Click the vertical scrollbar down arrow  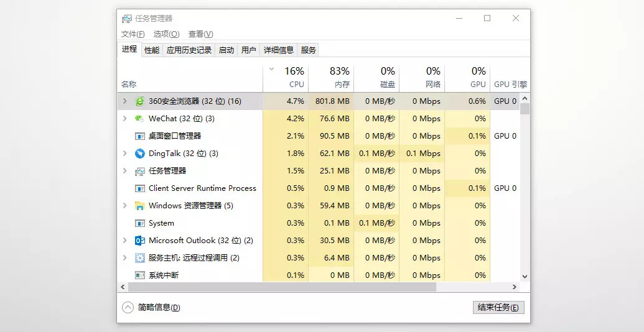[525, 277]
